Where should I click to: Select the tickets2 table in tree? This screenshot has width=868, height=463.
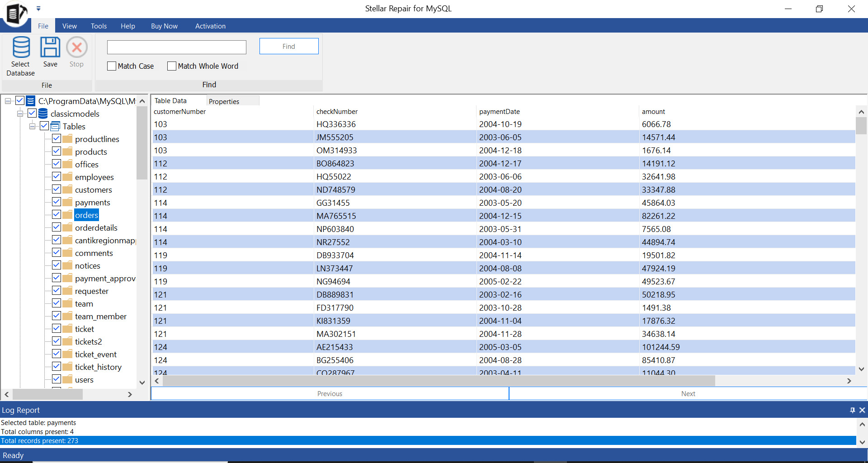click(89, 341)
